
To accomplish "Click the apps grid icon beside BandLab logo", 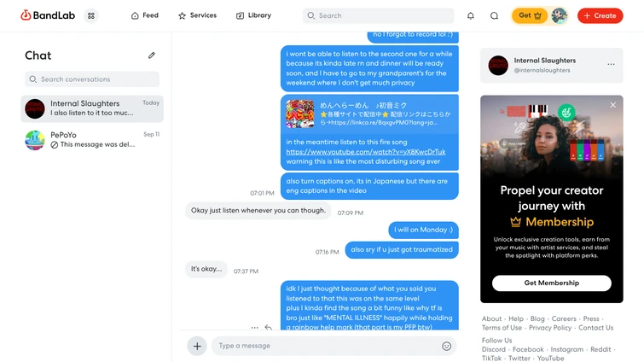I will pos(91,15).
